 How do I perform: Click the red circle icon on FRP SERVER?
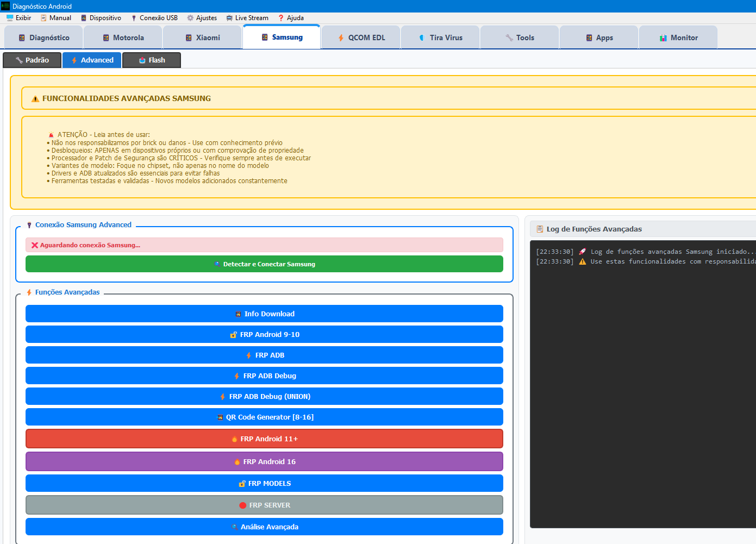pyautogui.click(x=243, y=505)
